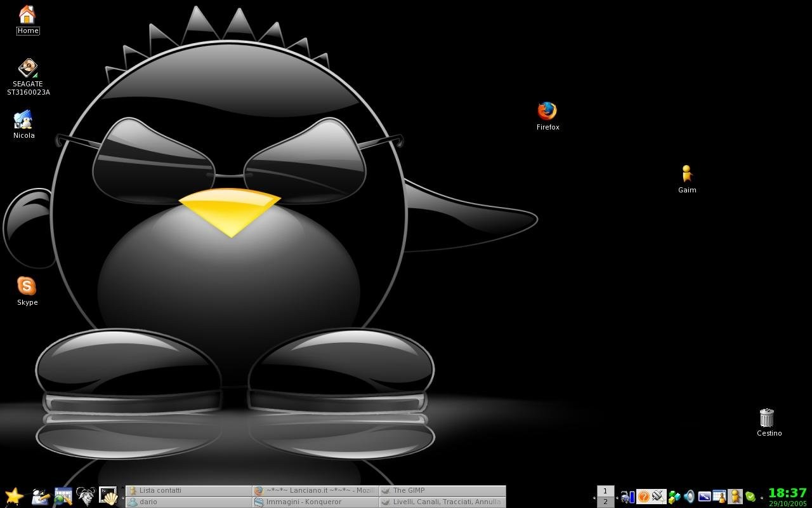Click the pen-and-tablet launcher in the panel

[x=40, y=496]
